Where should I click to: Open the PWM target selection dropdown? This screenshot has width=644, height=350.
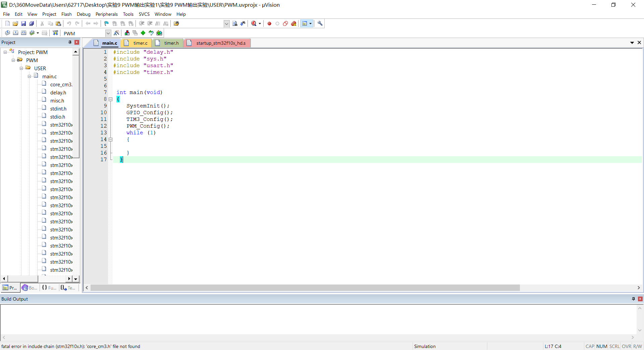[108, 33]
